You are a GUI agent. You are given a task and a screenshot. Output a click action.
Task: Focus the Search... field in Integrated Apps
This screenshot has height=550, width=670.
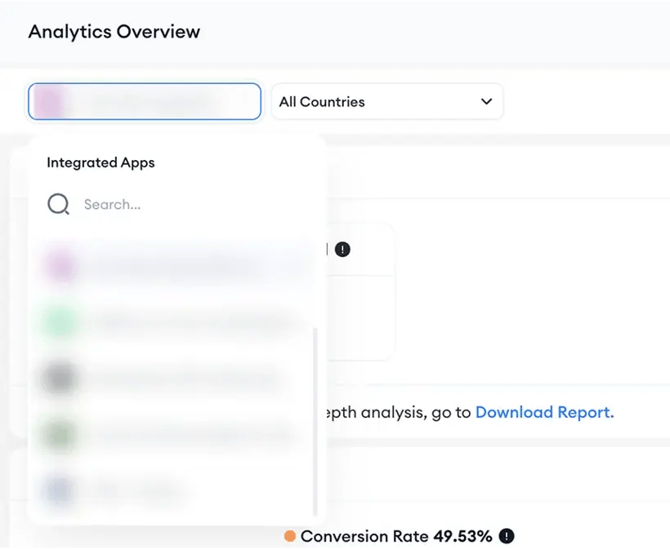[179, 204]
